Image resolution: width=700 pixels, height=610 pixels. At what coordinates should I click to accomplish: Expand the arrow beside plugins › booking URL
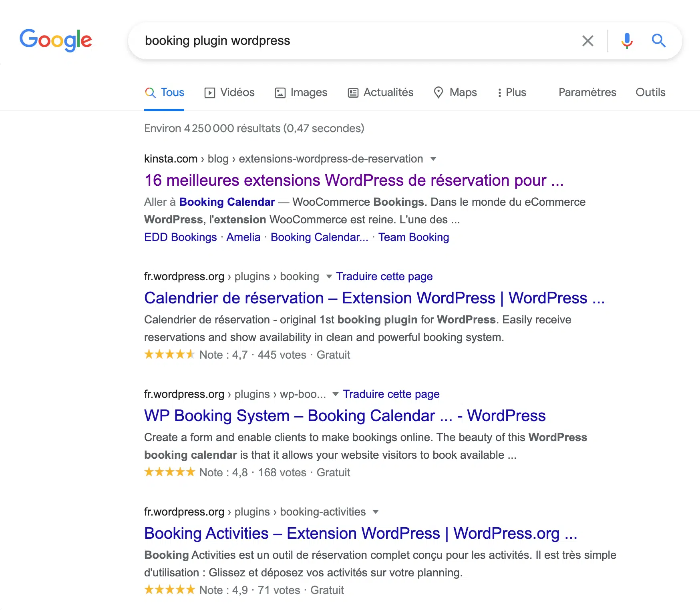(x=329, y=277)
